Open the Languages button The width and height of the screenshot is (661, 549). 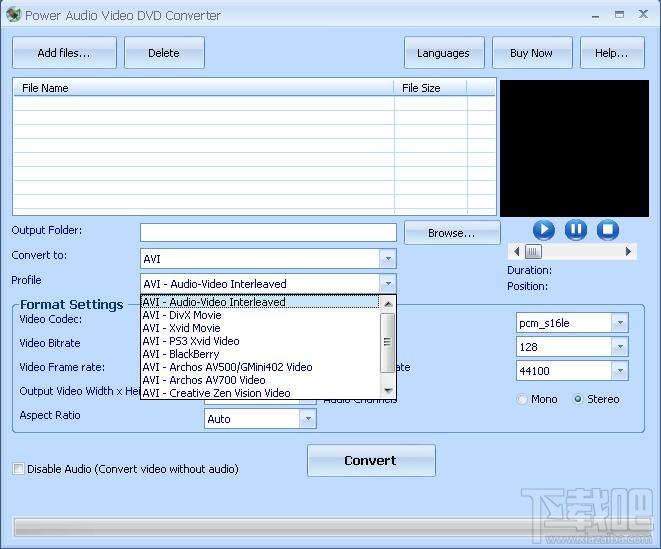pyautogui.click(x=443, y=53)
